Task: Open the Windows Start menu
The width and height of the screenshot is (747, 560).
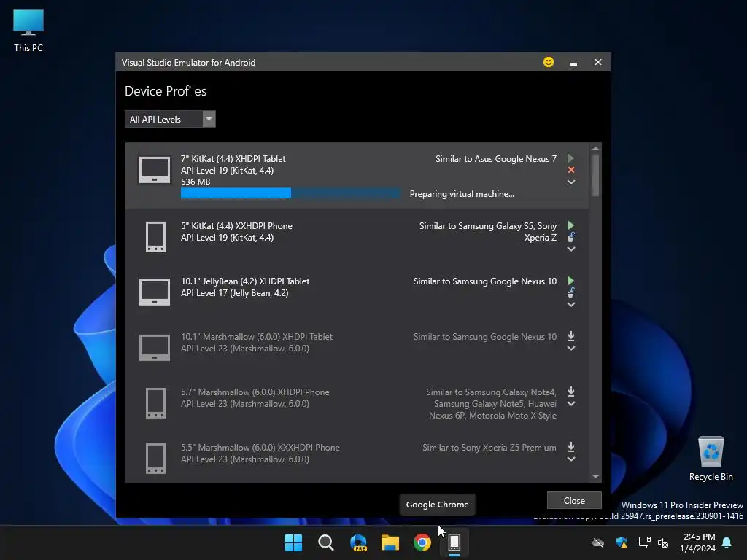Action: click(293, 542)
